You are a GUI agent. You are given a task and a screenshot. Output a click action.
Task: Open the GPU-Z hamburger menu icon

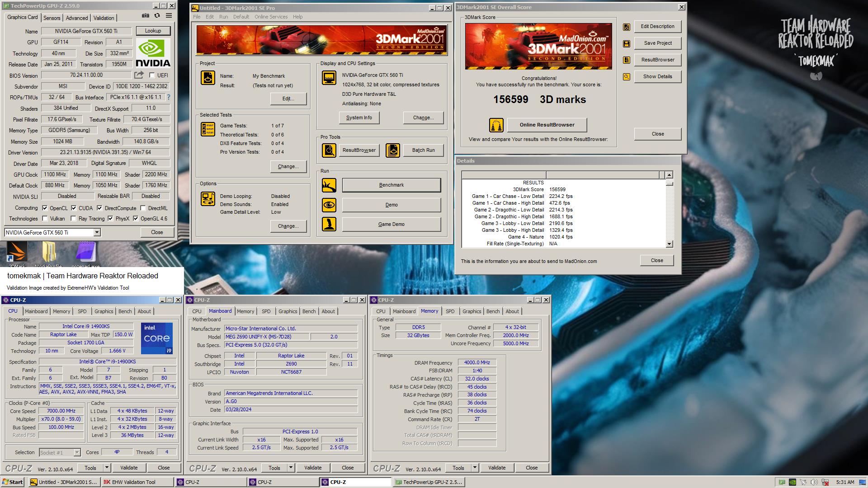[x=169, y=16]
